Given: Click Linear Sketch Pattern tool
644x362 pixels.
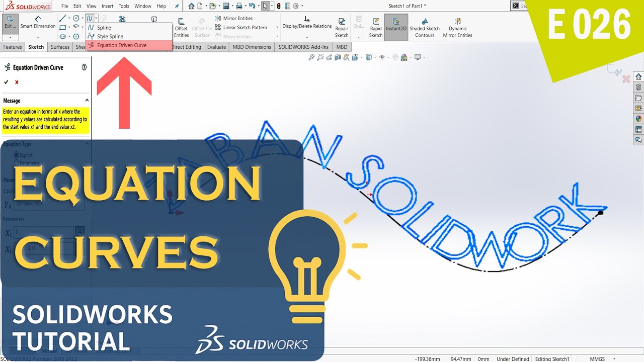Looking at the screenshot, I should pyautogui.click(x=240, y=27).
